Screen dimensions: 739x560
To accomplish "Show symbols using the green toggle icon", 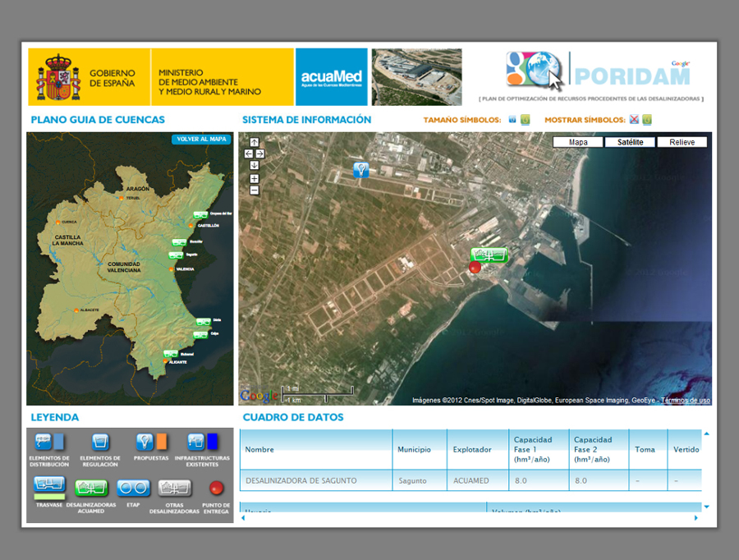I will click(649, 119).
